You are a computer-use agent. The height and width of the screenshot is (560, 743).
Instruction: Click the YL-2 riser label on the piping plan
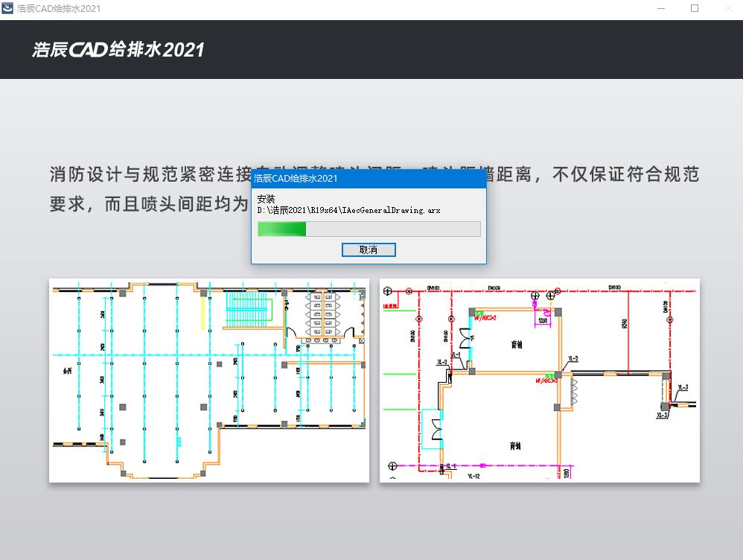click(x=573, y=358)
